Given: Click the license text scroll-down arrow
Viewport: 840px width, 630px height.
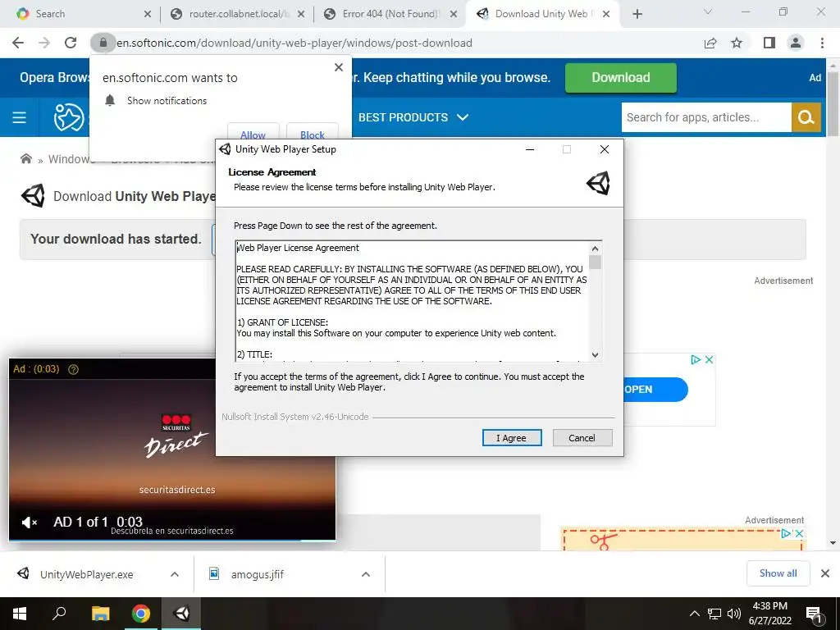Looking at the screenshot, I should (595, 354).
